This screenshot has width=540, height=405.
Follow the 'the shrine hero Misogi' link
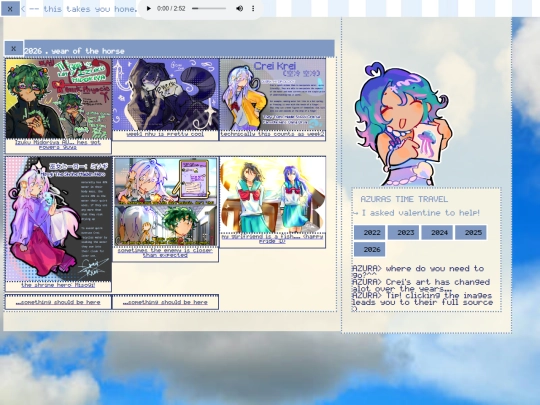point(58,285)
